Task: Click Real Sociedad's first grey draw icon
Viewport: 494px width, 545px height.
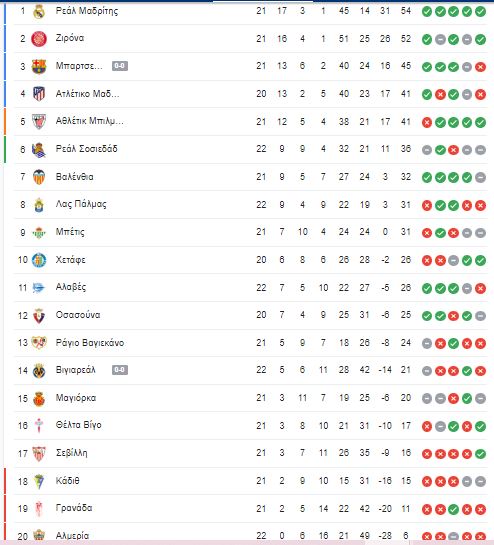Action: [x=427, y=150]
